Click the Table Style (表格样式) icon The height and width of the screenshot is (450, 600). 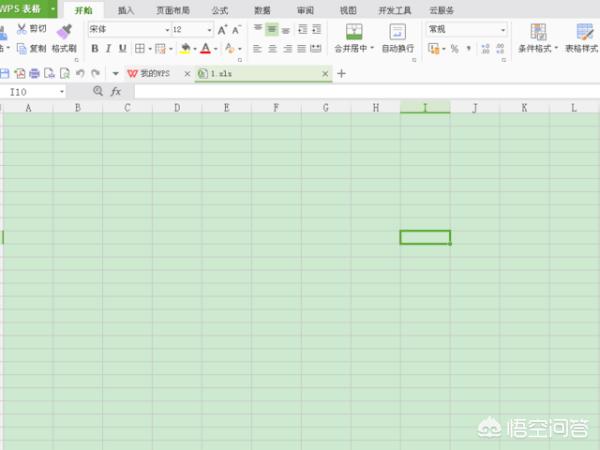tap(585, 32)
